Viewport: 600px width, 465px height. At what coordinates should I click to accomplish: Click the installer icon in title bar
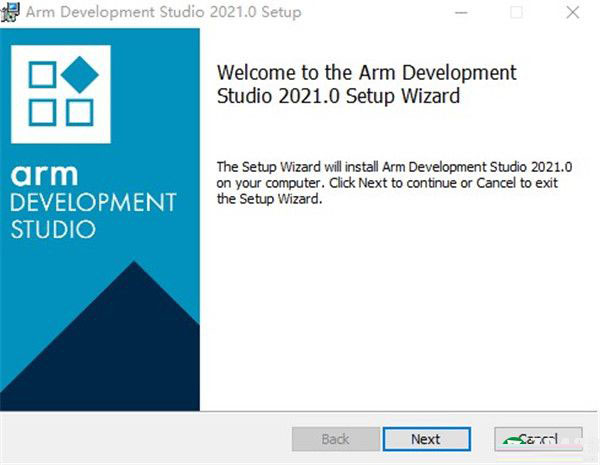tap(10, 12)
